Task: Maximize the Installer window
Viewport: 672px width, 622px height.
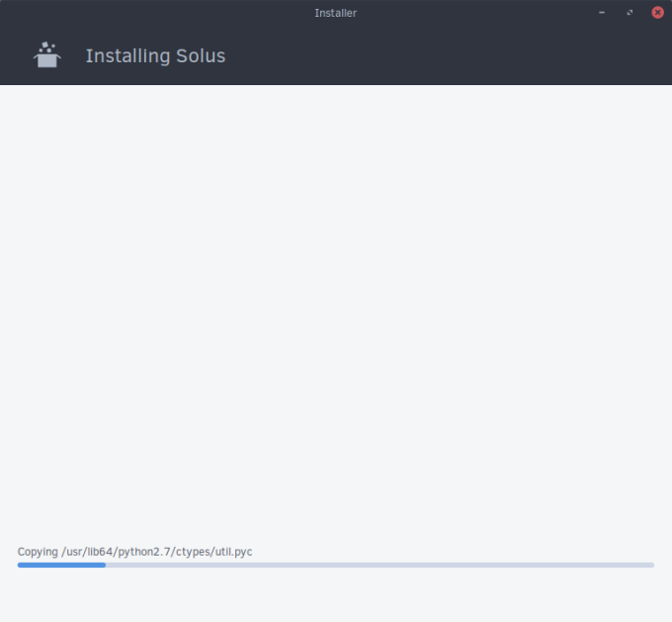Action: click(630, 13)
